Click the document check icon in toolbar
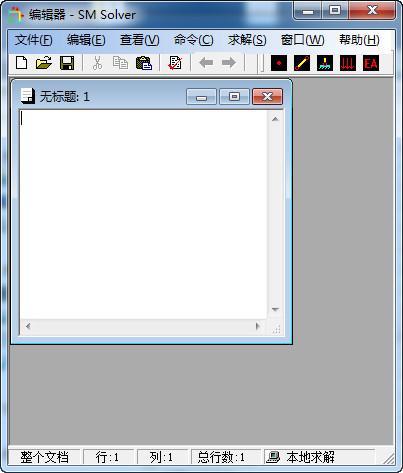 click(175, 63)
